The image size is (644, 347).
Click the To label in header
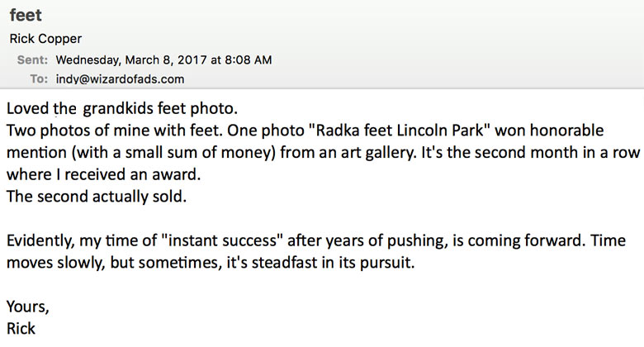tap(39, 79)
